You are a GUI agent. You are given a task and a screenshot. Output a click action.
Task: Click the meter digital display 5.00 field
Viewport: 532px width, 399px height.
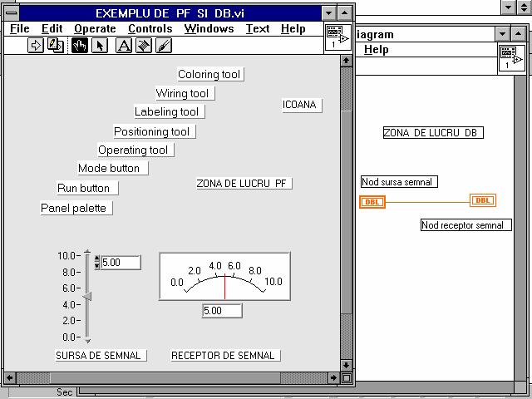pyautogui.click(x=222, y=310)
